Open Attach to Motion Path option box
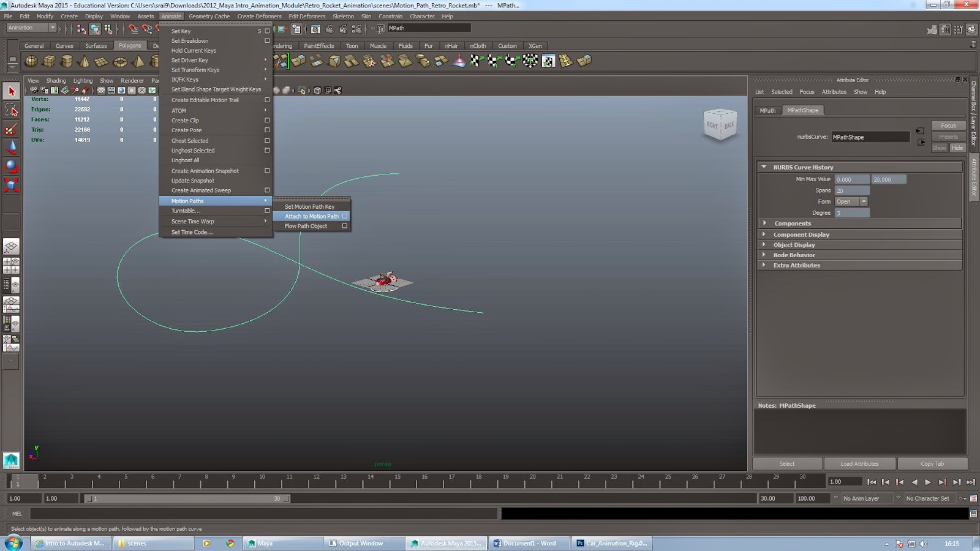The width and height of the screenshot is (980, 551). click(x=345, y=216)
